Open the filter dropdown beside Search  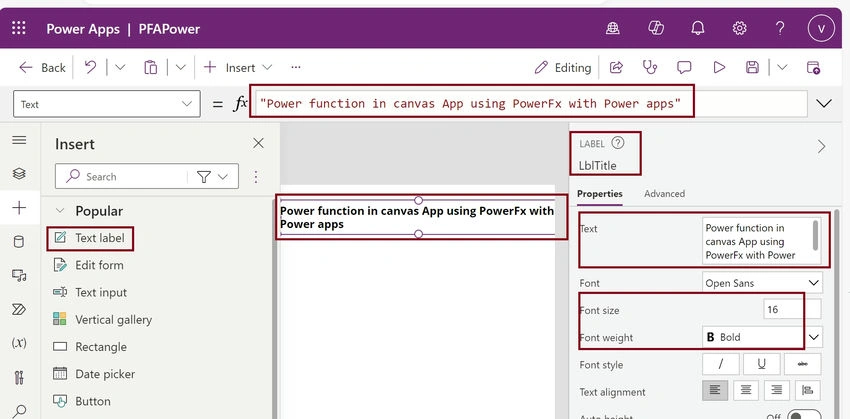click(212, 177)
